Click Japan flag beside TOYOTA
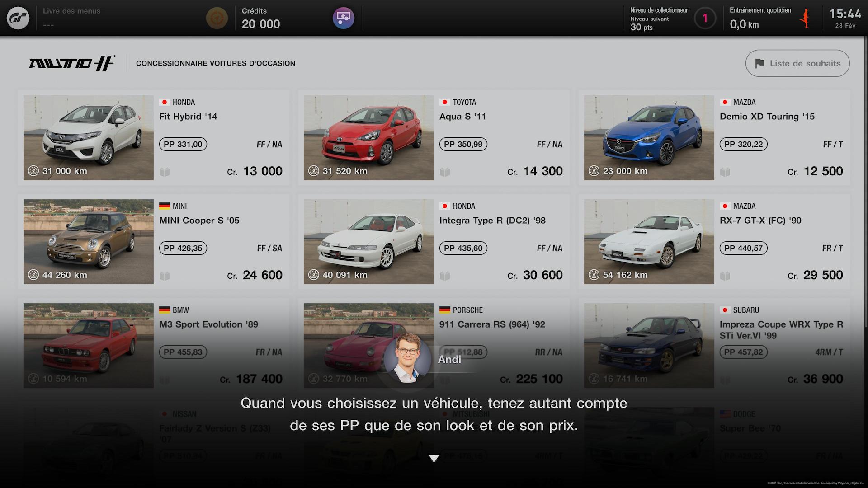Image resolution: width=868 pixels, height=488 pixels. (445, 102)
